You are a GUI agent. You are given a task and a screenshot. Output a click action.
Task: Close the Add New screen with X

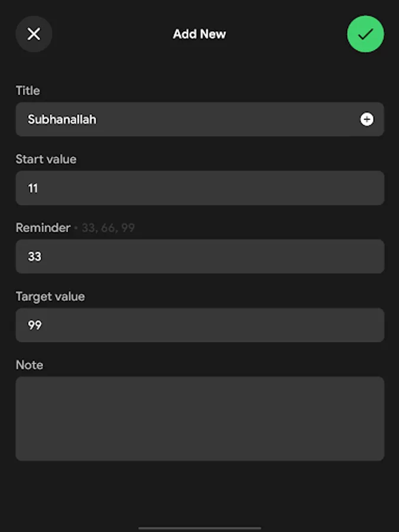pos(34,34)
